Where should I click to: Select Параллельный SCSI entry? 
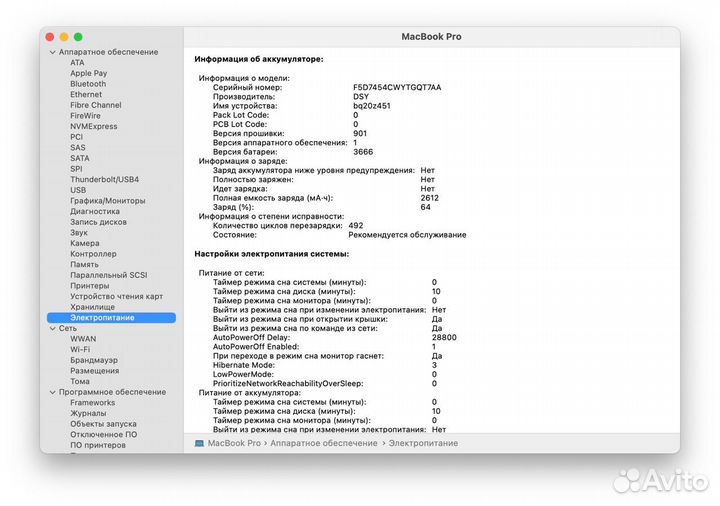[x=108, y=275]
